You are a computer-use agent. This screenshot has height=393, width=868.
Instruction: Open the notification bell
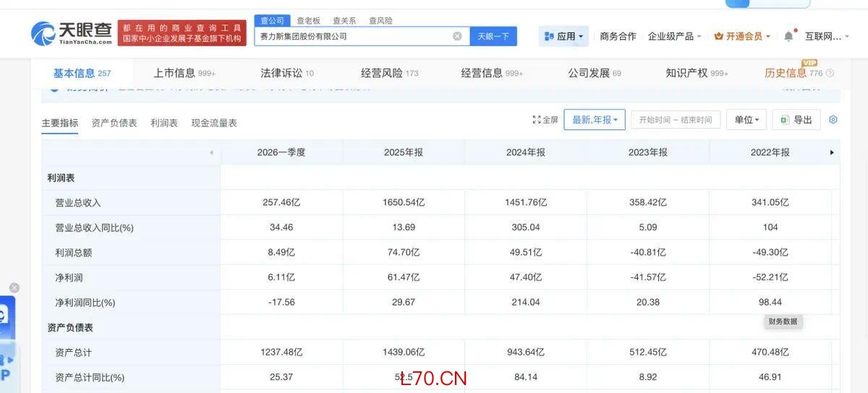tap(788, 36)
